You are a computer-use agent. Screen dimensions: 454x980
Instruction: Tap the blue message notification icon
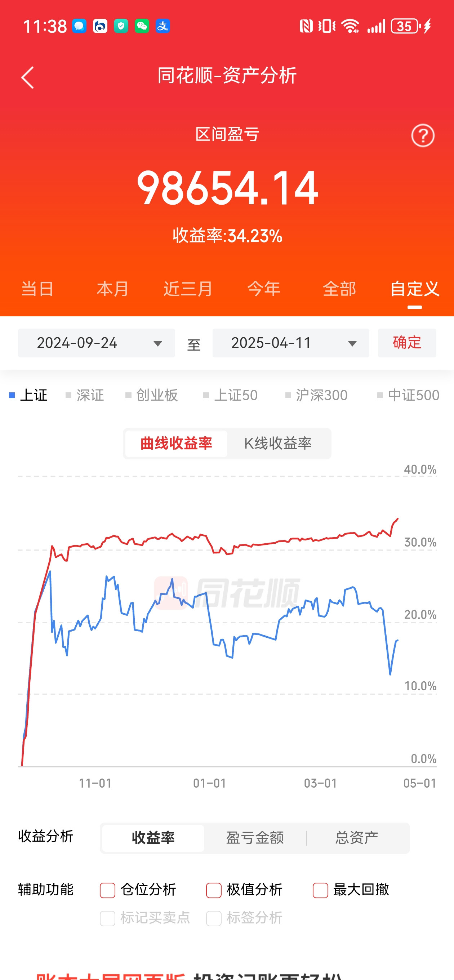79,26
